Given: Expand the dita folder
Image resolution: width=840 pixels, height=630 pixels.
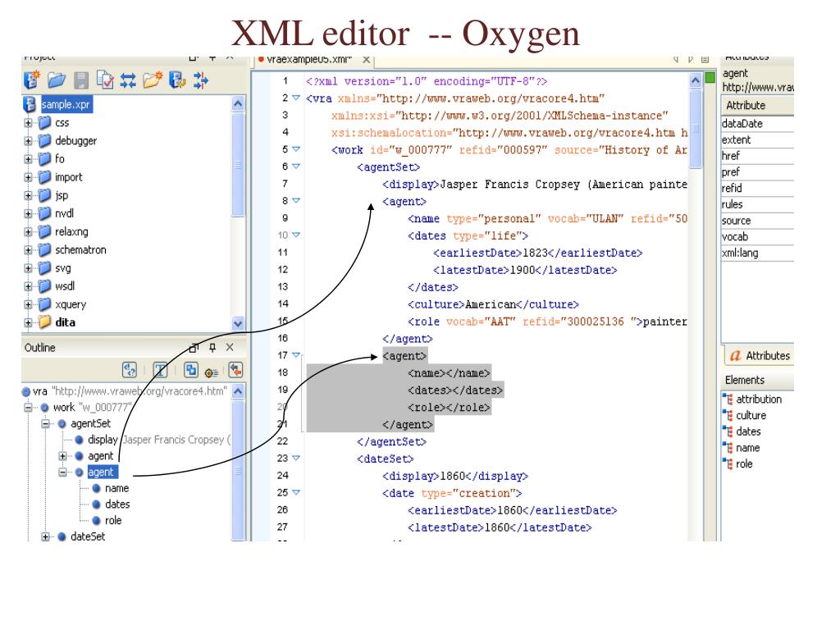Looking at the screenshot, I should 29,322.
